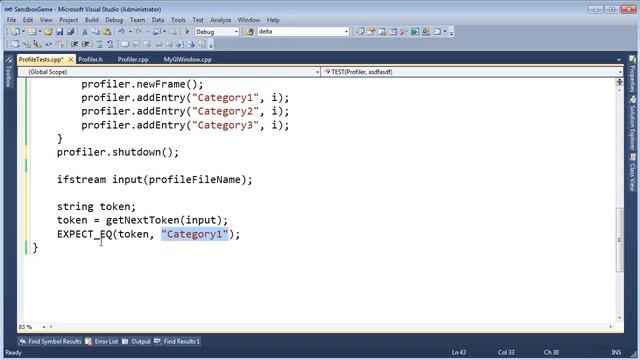Image resolution: width=640 pixels, height=360 pixels.
Task: Open the 83 % zoom level dropdown
Action: click(44, 327)
